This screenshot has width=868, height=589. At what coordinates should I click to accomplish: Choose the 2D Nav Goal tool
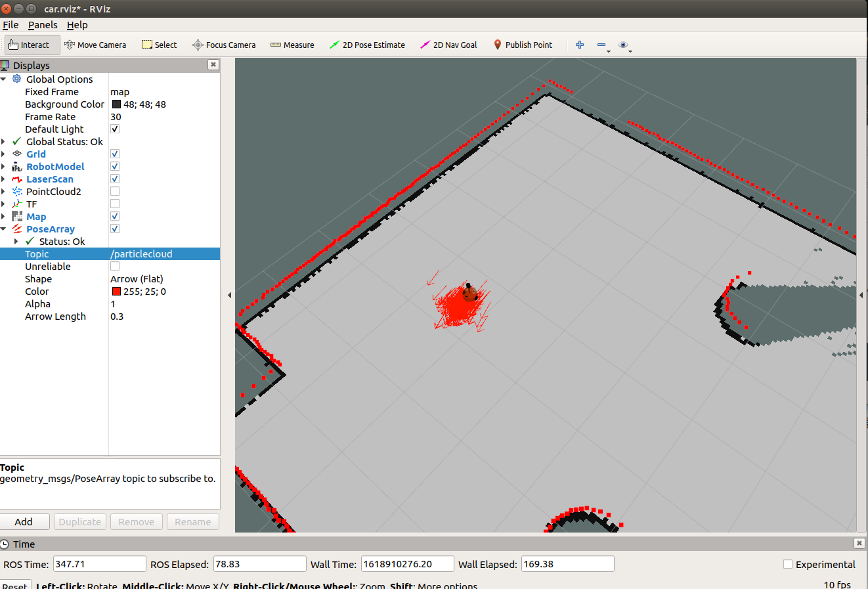tap(448, 44)
